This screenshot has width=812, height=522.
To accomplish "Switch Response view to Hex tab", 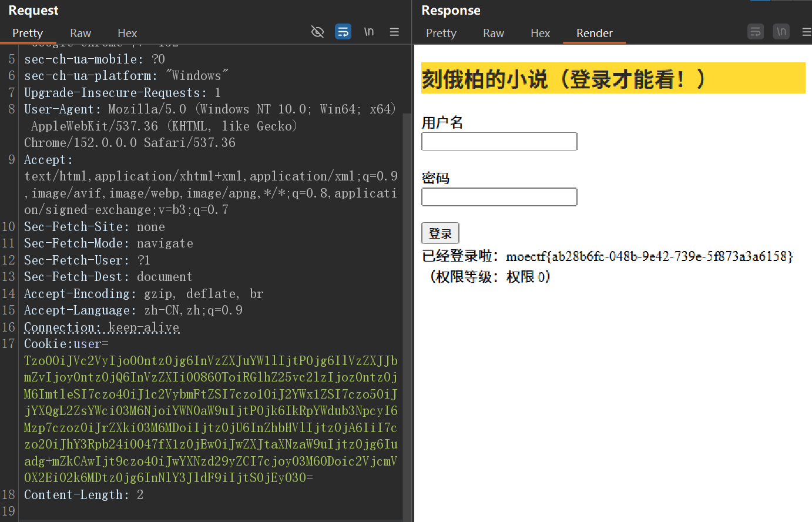I will pyautogui.click(x=540, y=33).
